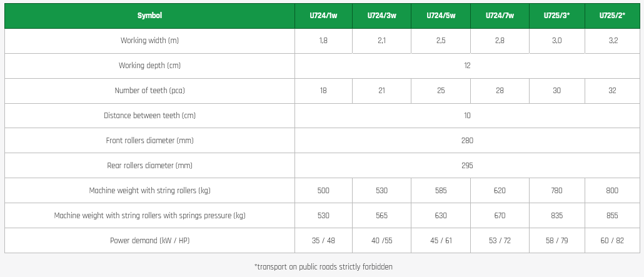The image size is (644, 277).
Task: Select the U725/3* column header
Action: pos(556,16)
